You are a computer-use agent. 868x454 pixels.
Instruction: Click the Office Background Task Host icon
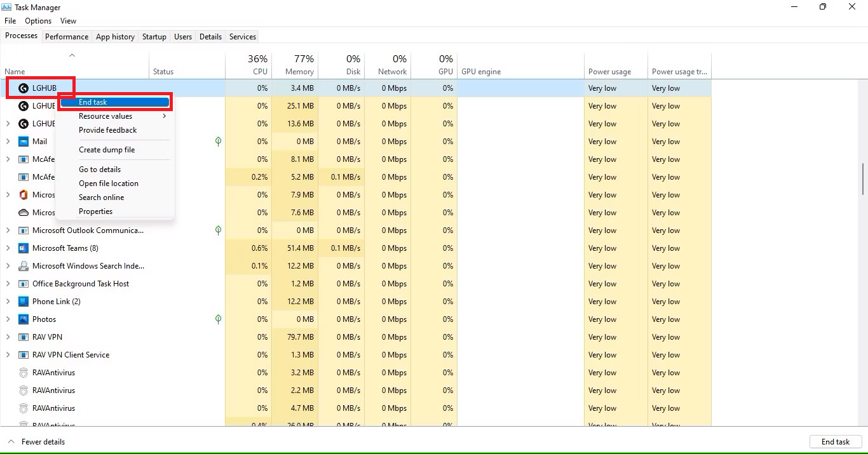pyautogui.click(x=24, y=284)
